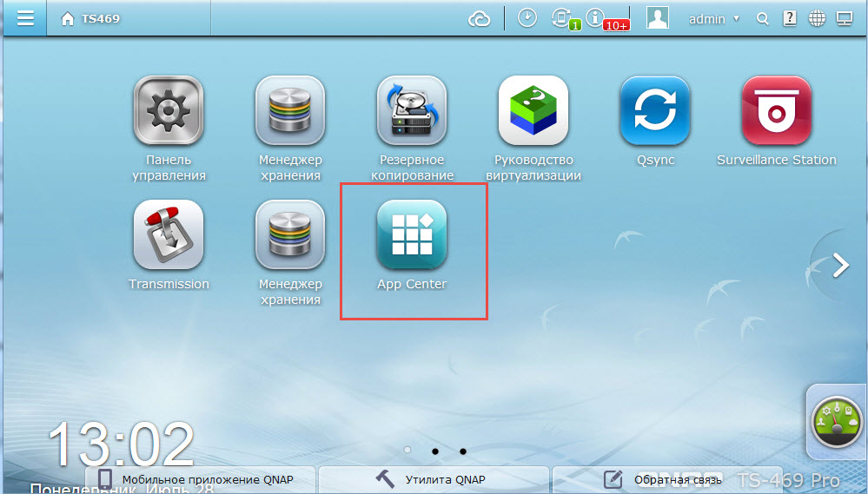Open desktop preferences monitor icon

point(845,19)
